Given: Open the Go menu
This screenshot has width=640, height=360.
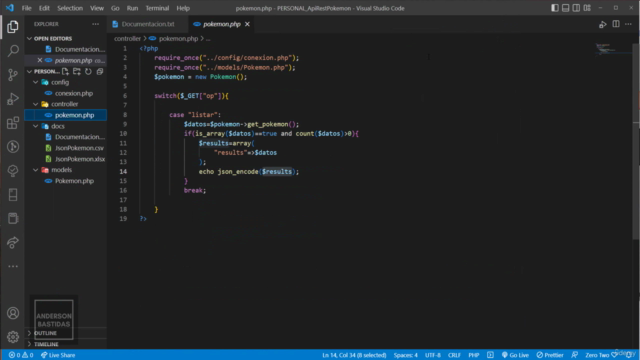Looking at the screenshot, I should pos(115,8).
